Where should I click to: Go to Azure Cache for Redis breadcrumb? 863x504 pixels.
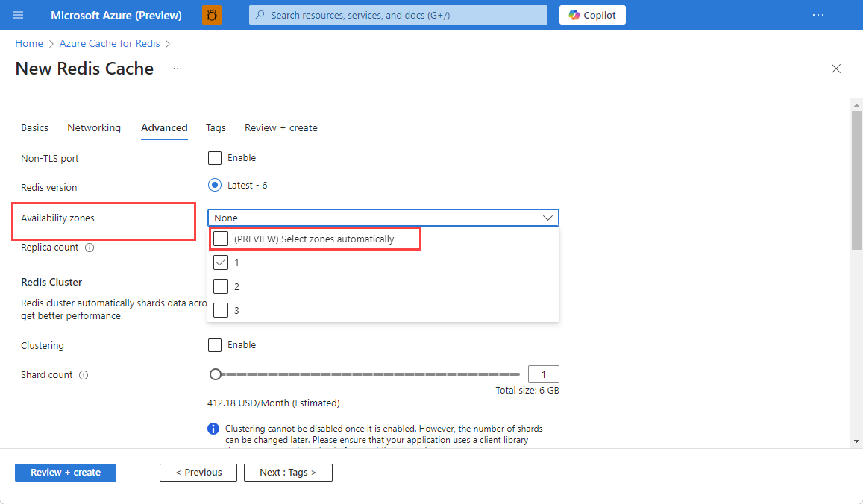point(110,43)
